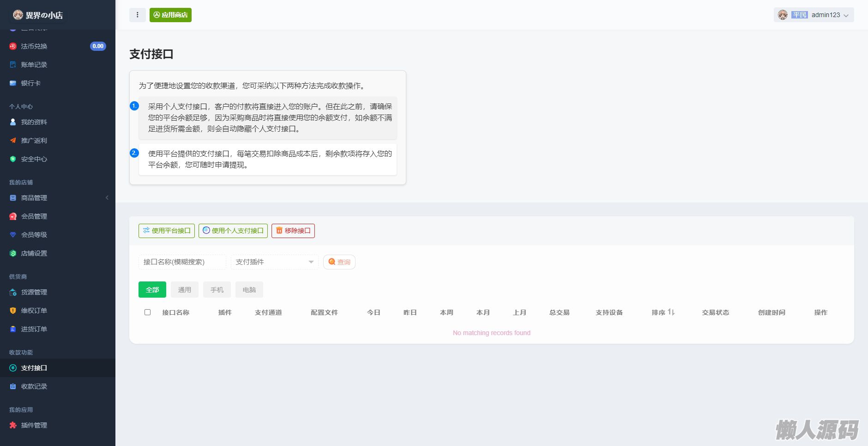Screen dimensions: 868x446
Task: Open 会员等级 diamond icon
Action: pos(13,235)
